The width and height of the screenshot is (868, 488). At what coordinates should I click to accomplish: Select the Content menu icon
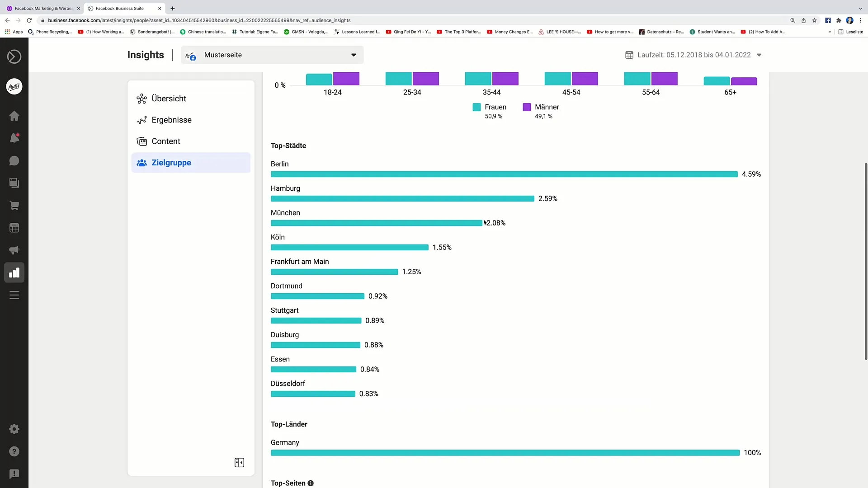[x=142, y=141]
